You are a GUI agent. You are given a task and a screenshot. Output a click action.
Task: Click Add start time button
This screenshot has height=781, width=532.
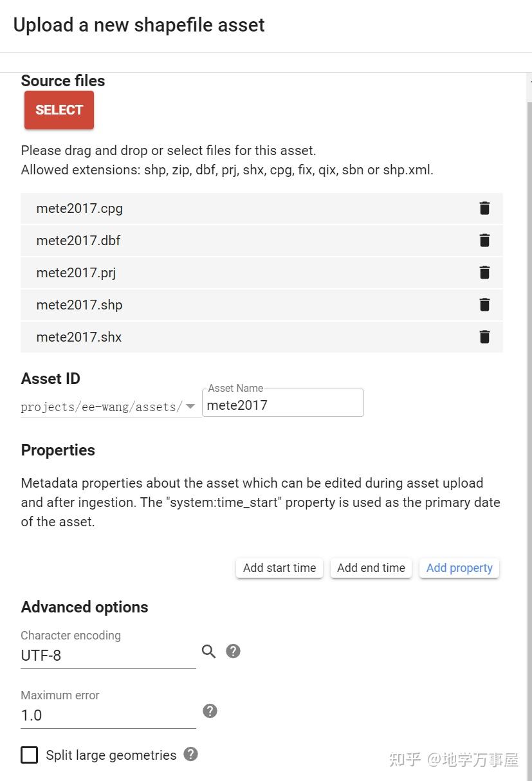[x=279, y=568]
